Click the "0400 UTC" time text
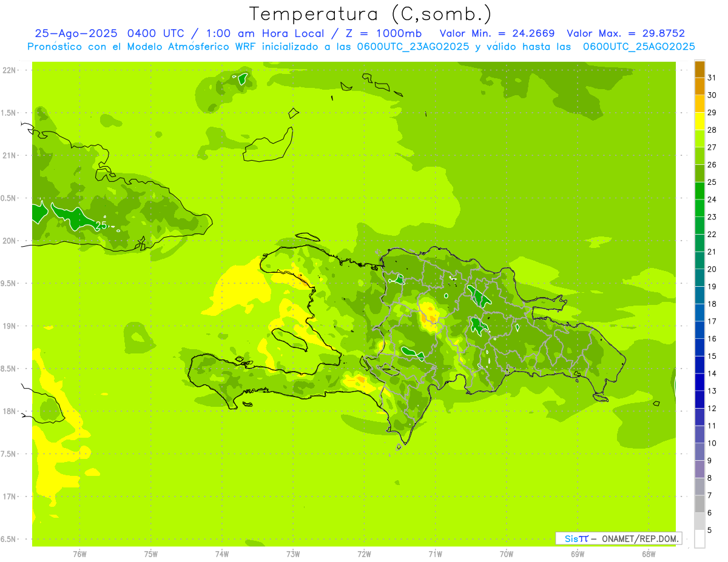This screenshot has width=728, height=562. click(157, 33)
